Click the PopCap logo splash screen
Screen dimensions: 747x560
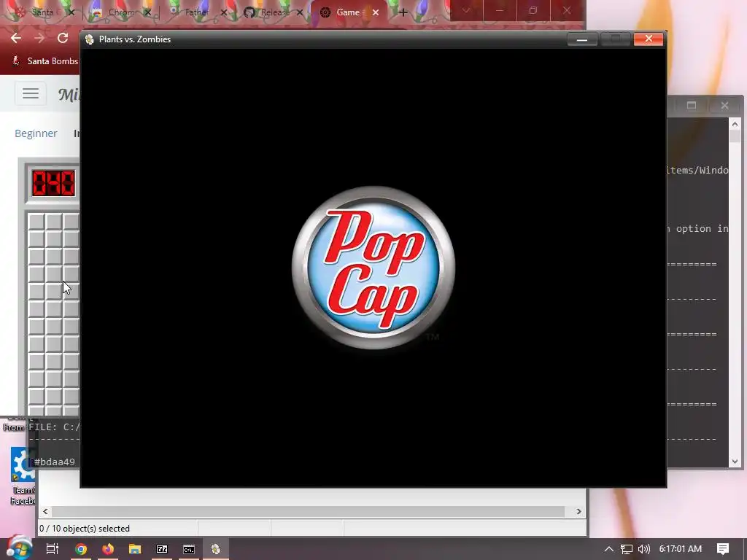click(x=373, y=268)
